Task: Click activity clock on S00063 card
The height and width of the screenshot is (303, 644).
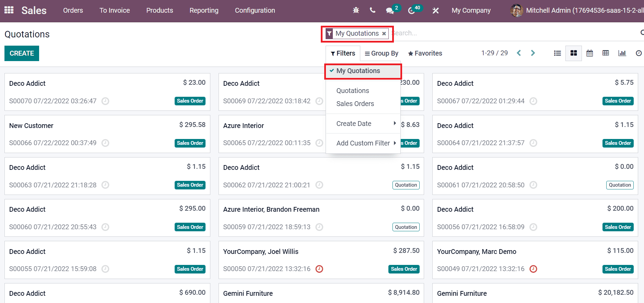Action: pos(105,185)
